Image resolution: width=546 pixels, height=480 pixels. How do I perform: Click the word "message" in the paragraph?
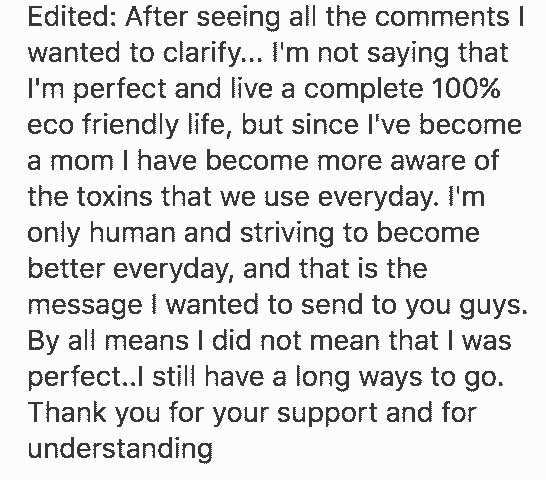(85, 306)
